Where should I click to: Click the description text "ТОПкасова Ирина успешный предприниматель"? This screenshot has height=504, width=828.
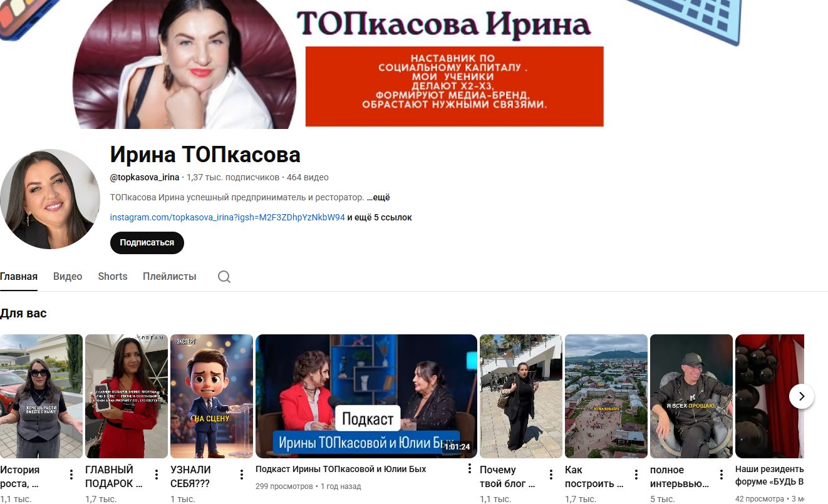pos(237,197)
